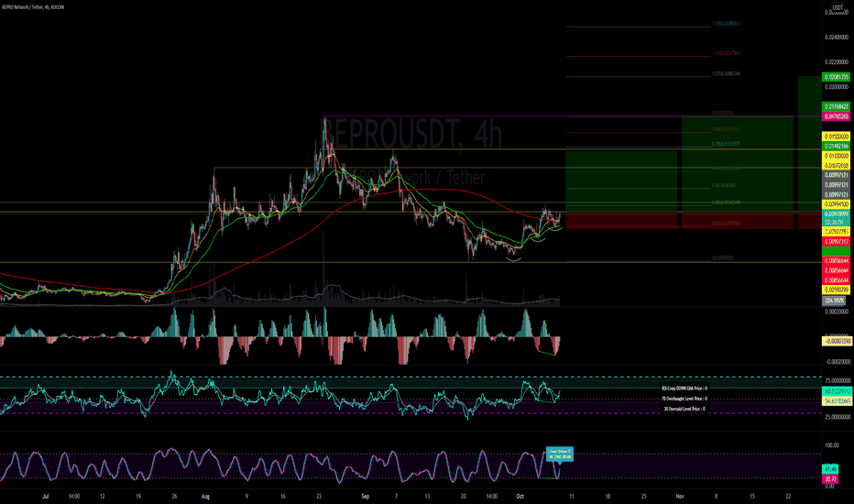
Task: Click the BEPRO Network / Tether 4h KUCOIN title
Action: pyautogui.click(x=33, y=7)
